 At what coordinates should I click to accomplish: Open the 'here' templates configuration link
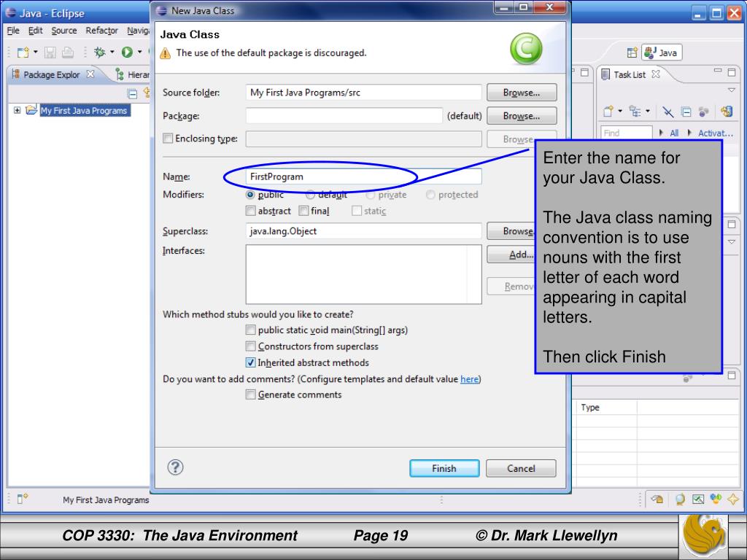pyautogui.click(x=469, y=379)
